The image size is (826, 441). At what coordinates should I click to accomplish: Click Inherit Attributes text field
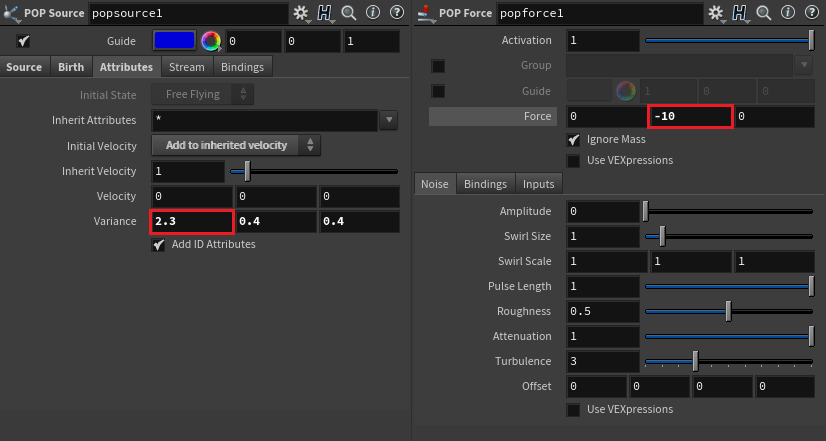[265, 120]
